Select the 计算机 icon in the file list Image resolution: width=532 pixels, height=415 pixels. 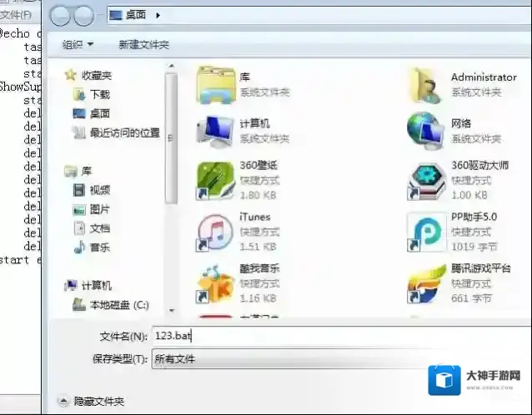[x=215, y=132]
